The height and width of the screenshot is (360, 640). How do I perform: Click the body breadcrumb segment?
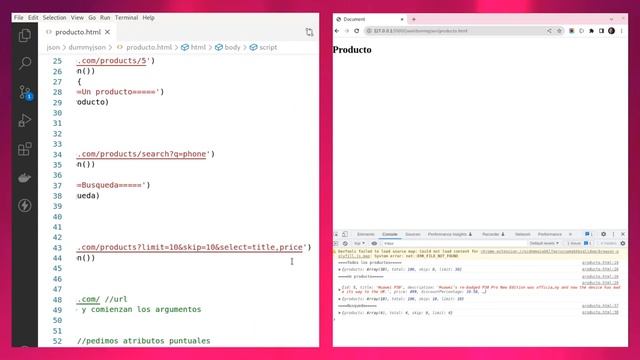tap(228, 47)
